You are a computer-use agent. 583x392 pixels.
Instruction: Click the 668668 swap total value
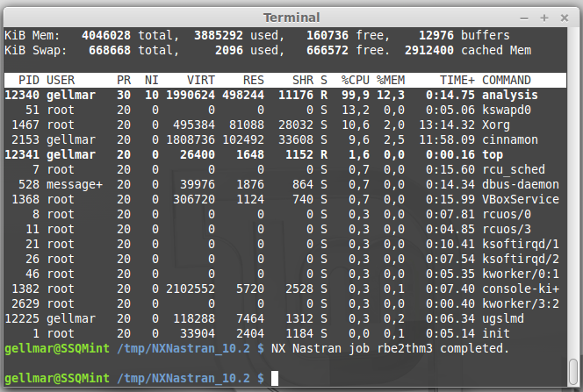(x=110, y=51)
